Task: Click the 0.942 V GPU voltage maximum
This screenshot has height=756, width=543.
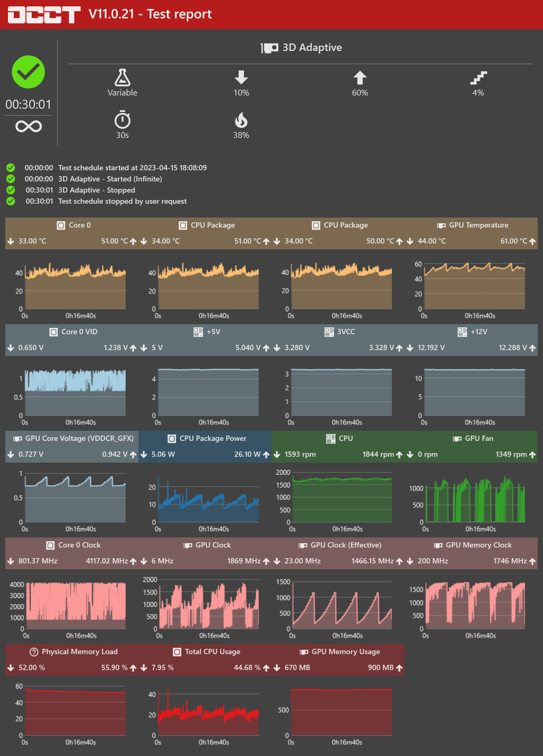Action: click(115, 455)
